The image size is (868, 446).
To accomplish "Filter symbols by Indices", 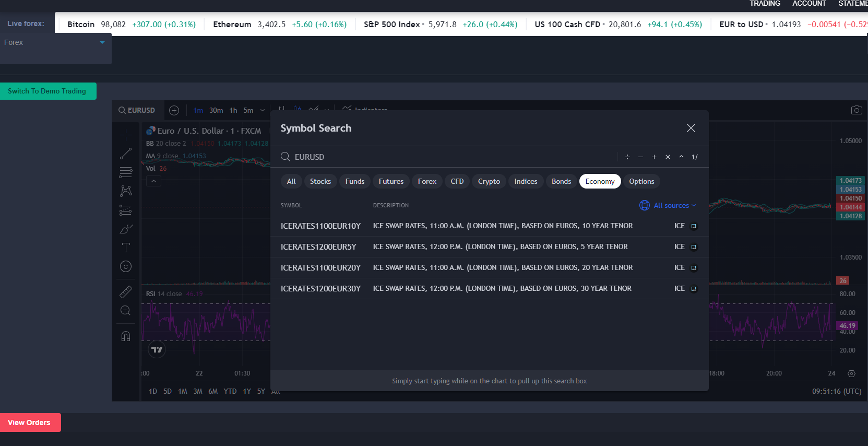I will (526, 181).
